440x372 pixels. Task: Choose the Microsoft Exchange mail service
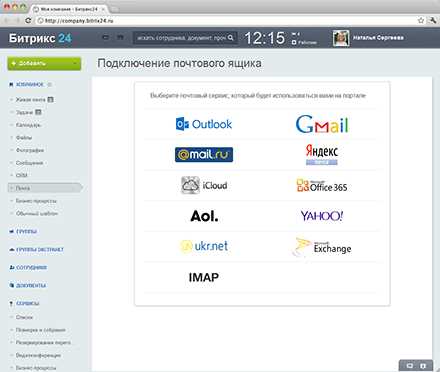[322, 247]
